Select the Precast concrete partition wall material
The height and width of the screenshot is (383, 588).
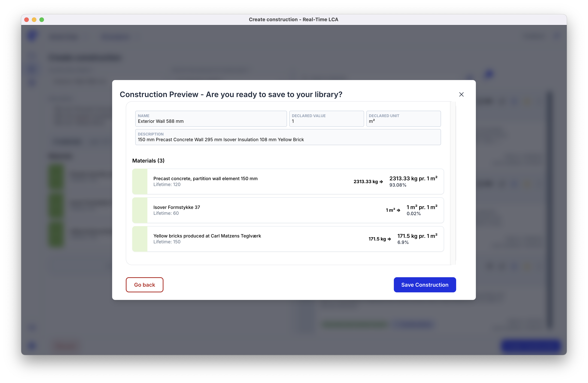[x=288, y=181]
